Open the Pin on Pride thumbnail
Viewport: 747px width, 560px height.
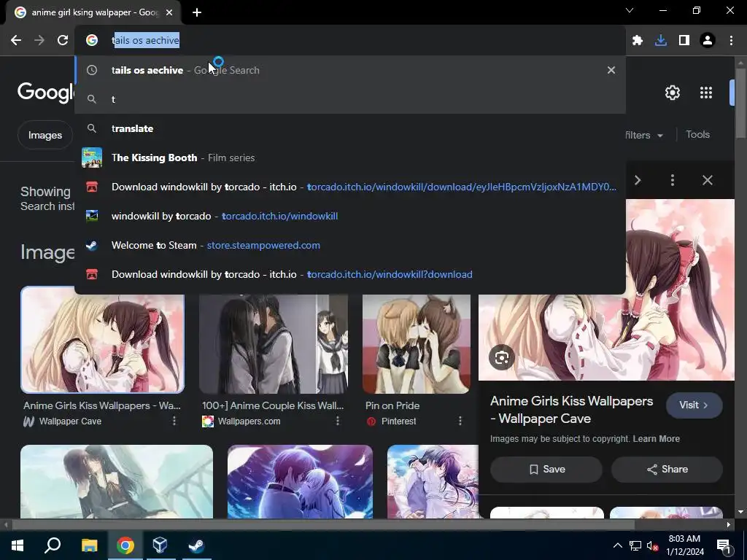[417, 343]
